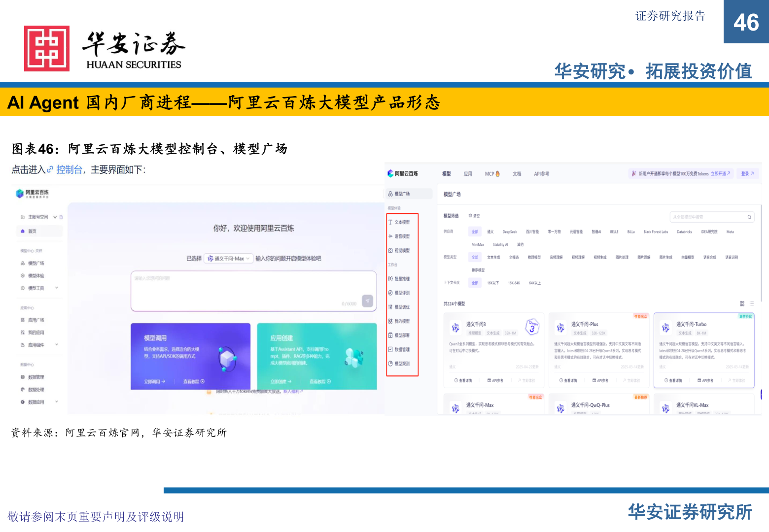Click the 模型广场 icon in console sidebar
Image resolution: width=769 pixels, height=532 pixels.
click(x=23, y=263)
